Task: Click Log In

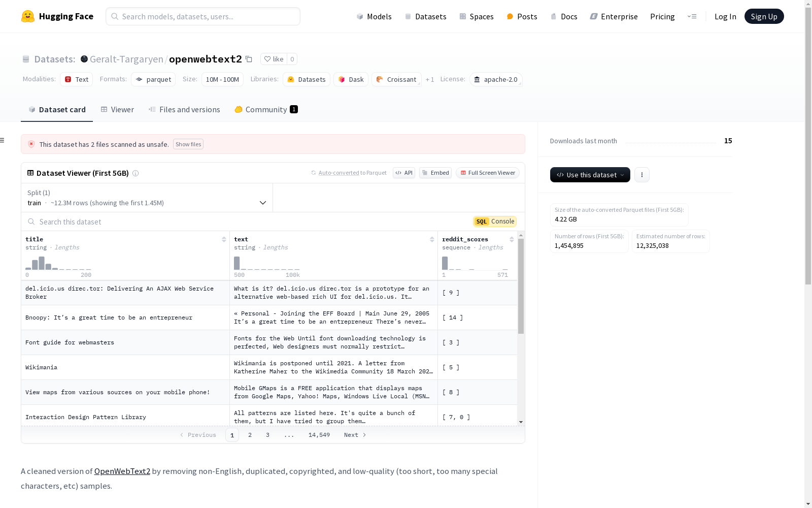Action: (725, 16)
